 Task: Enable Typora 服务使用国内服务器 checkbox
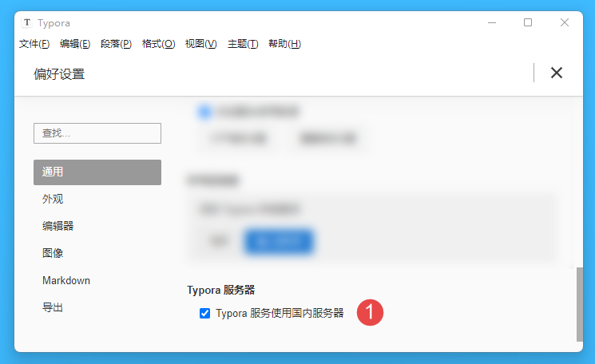pyautogui.click(x=205, y=313)
